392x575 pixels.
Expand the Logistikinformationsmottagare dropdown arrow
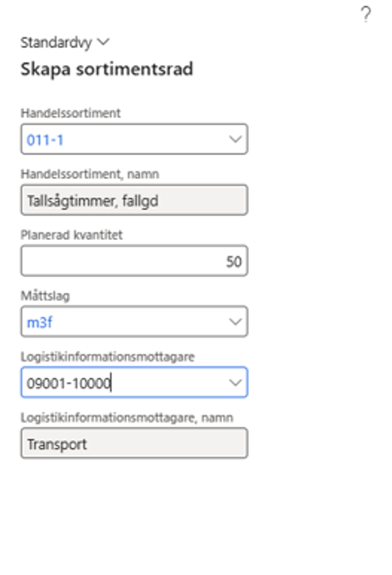tap(235, 383)
